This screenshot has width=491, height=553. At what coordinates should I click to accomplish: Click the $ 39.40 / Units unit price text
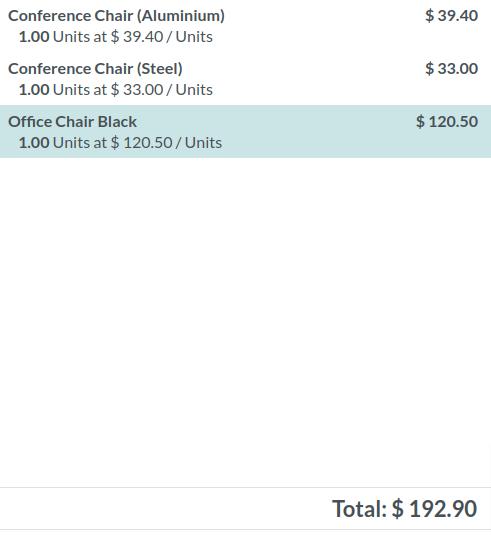click(x=162, y=37)
